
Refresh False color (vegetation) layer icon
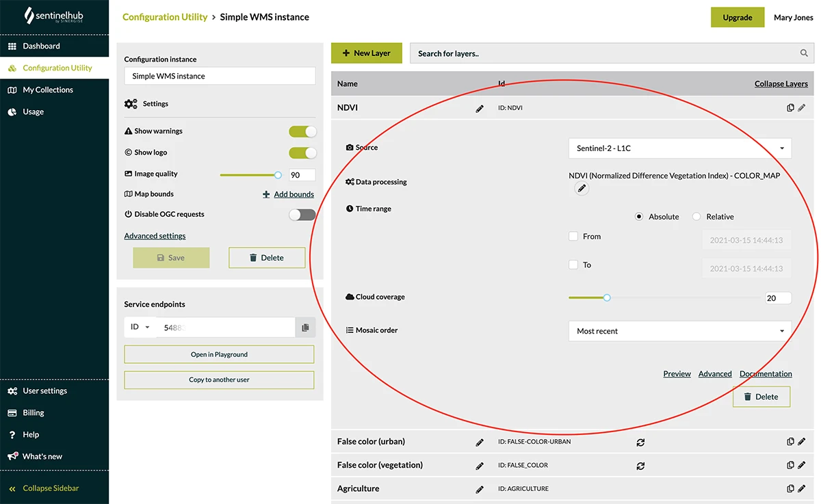[x=640, y=466]
